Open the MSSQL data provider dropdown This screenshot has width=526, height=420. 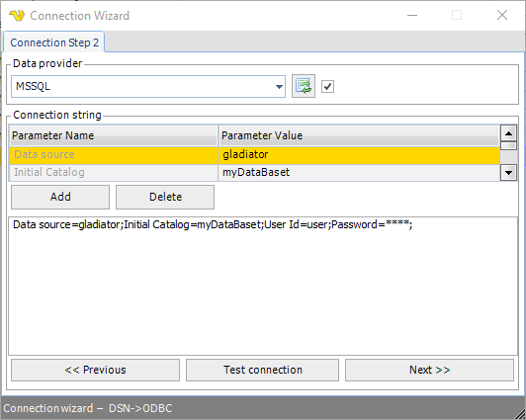(148, 87)
